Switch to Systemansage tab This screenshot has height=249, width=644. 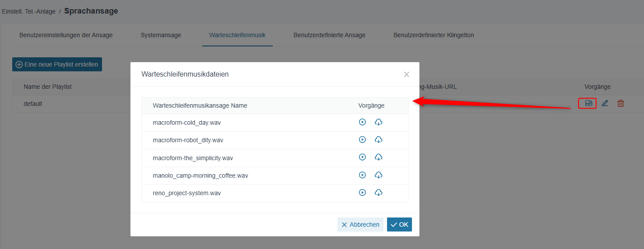(x=161, y=35)
